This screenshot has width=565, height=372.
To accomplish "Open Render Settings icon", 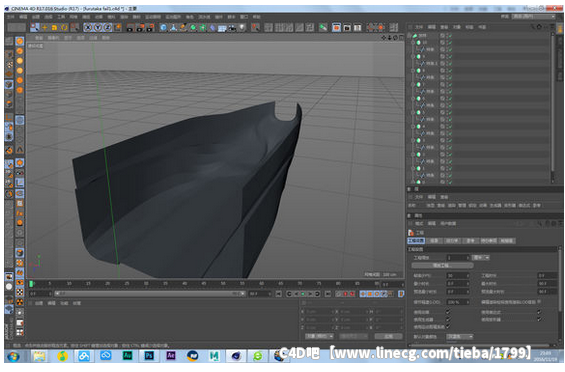I will (150, 27).
